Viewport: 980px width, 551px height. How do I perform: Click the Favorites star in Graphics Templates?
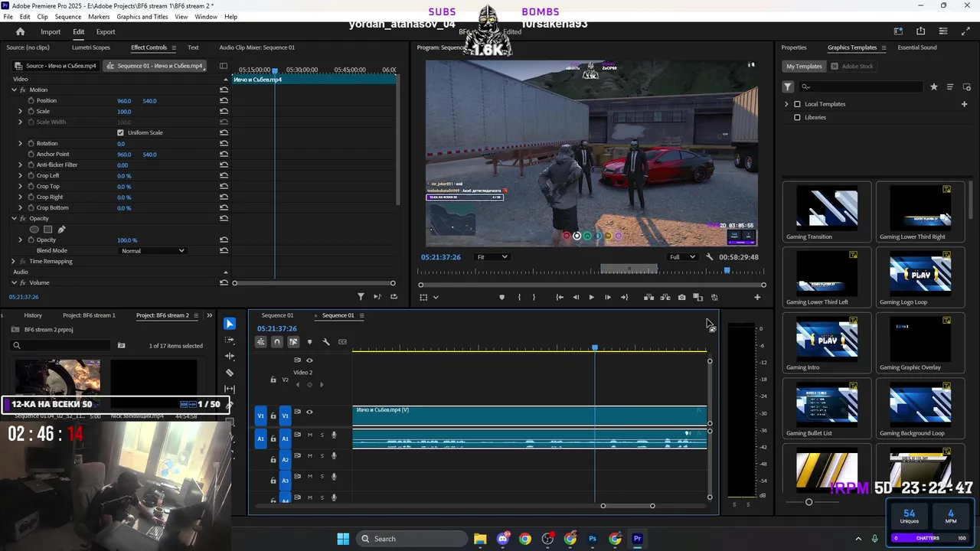pyautogui.click(x=933, y=86)
